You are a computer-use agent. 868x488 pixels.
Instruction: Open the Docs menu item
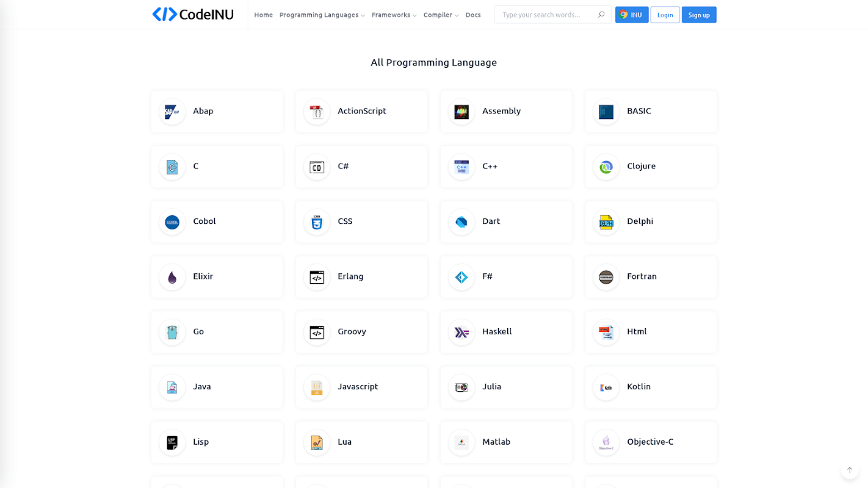473,15
